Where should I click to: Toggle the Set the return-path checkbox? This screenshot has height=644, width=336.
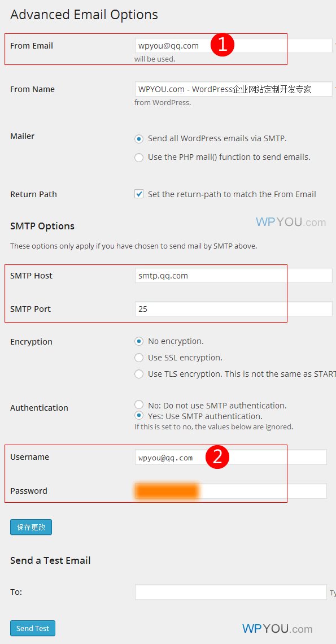tap(139, 194)
